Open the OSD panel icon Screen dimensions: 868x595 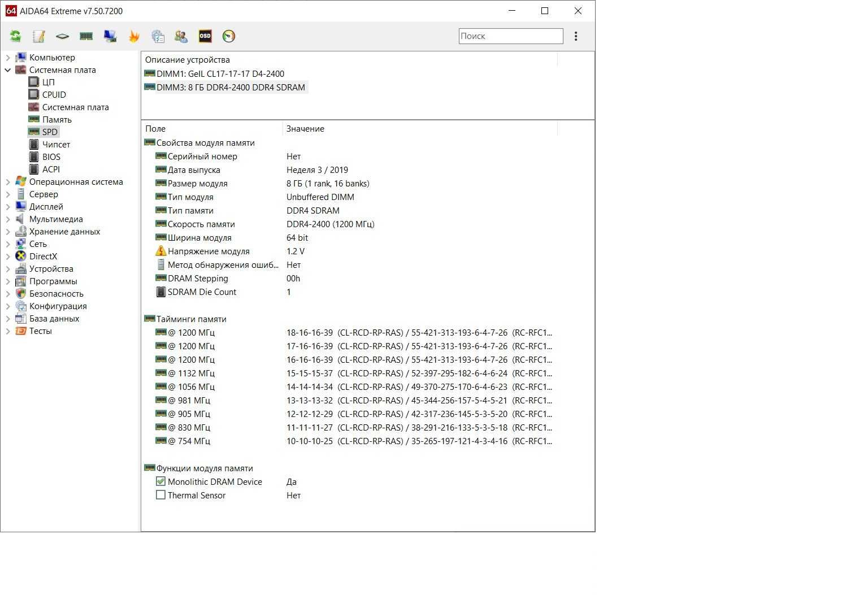click(x=205, y=36)
